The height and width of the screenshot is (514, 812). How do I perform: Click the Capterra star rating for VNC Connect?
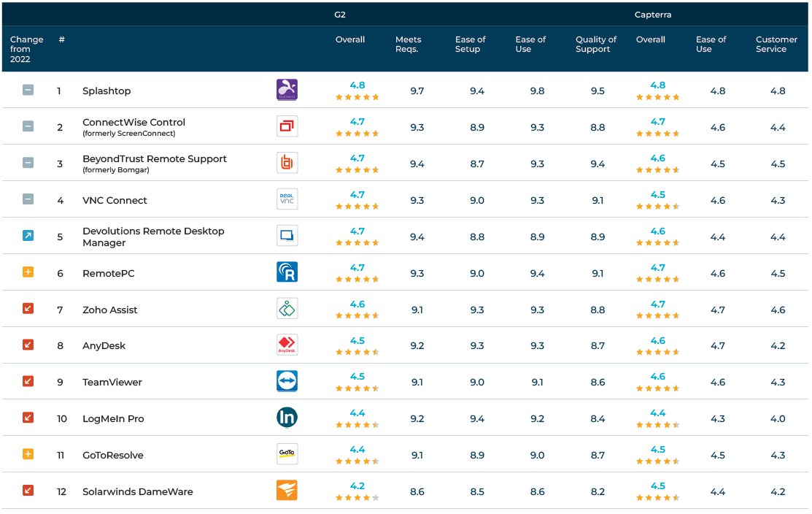657,206
